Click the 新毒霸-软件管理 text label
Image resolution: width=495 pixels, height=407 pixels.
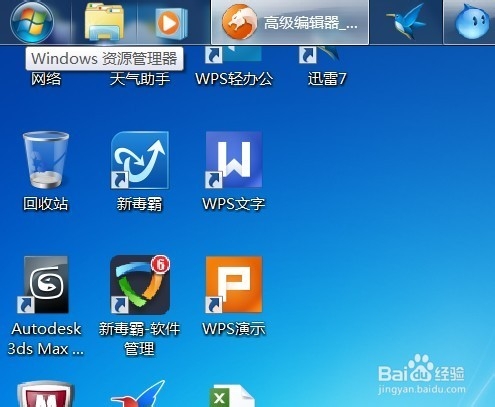pyautogui.click(x=139, y=339)
